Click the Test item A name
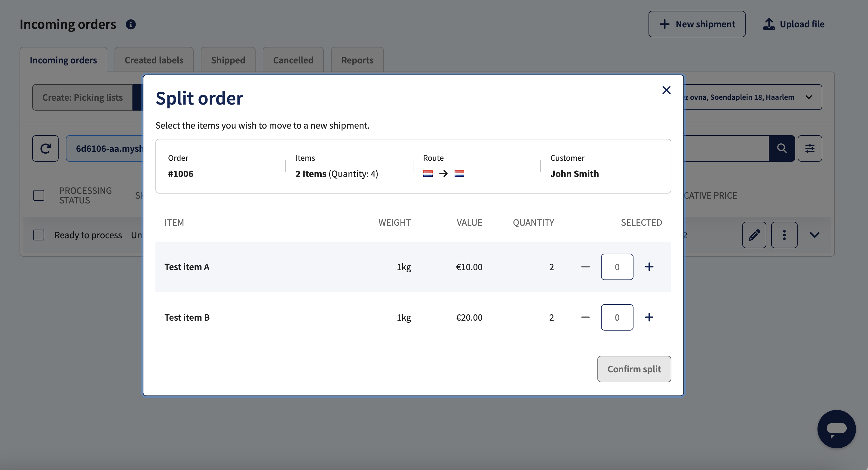Screen dimensions: 868x470 (x=187, y=267)
